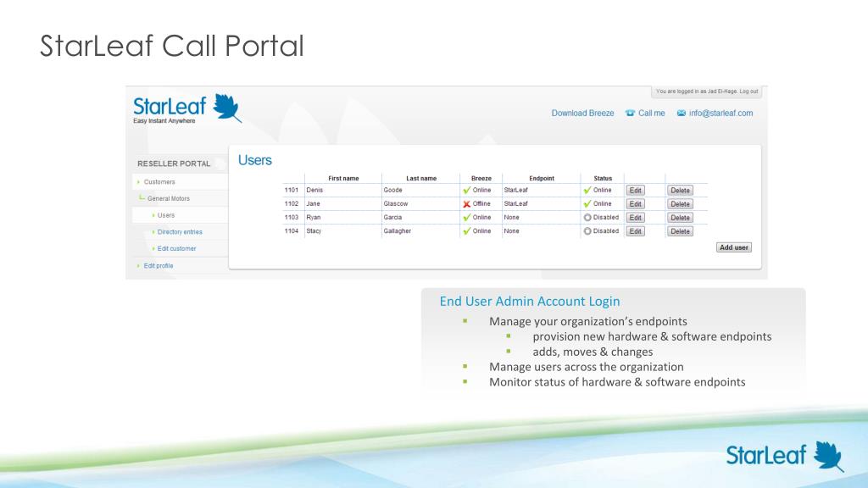Click the RESELLER PORTAL sidebar heading
Image resolution: width=868 pixels, height=488 pixels.
point(174,164)
